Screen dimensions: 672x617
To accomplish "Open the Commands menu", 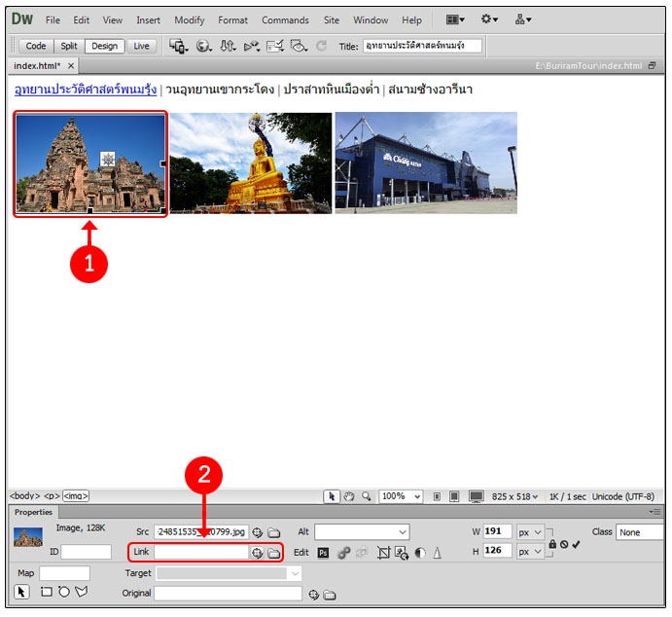I will [x=285, y=19].
